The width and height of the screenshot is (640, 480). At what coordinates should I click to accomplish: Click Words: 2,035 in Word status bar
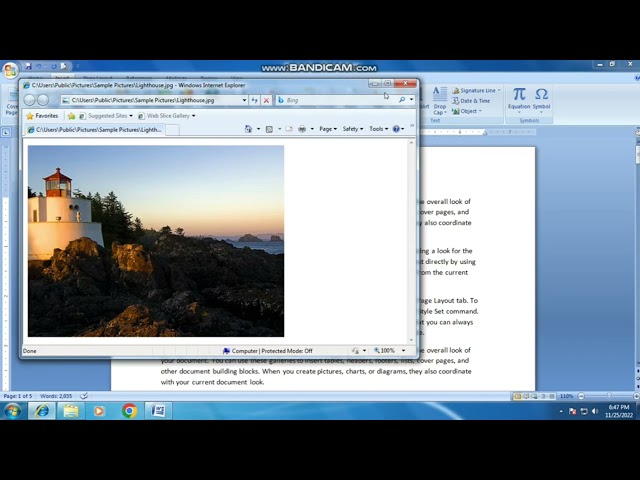coord(56,396)
